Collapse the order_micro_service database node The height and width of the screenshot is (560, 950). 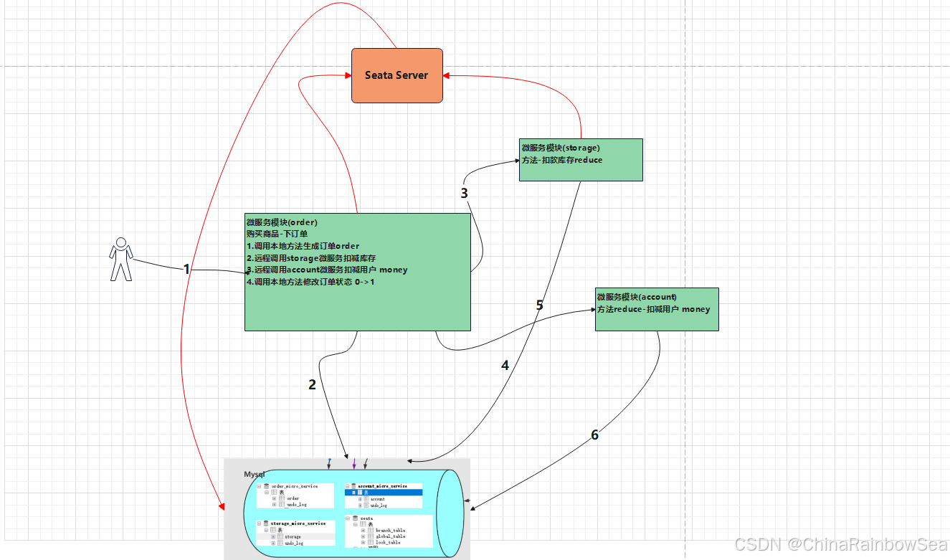pyautogui.click(x=260, y=486)
